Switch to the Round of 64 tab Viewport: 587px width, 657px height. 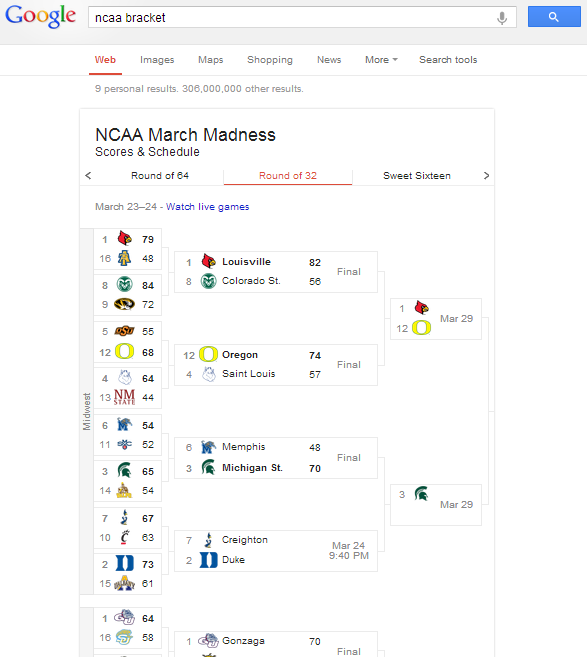point(160,176)
